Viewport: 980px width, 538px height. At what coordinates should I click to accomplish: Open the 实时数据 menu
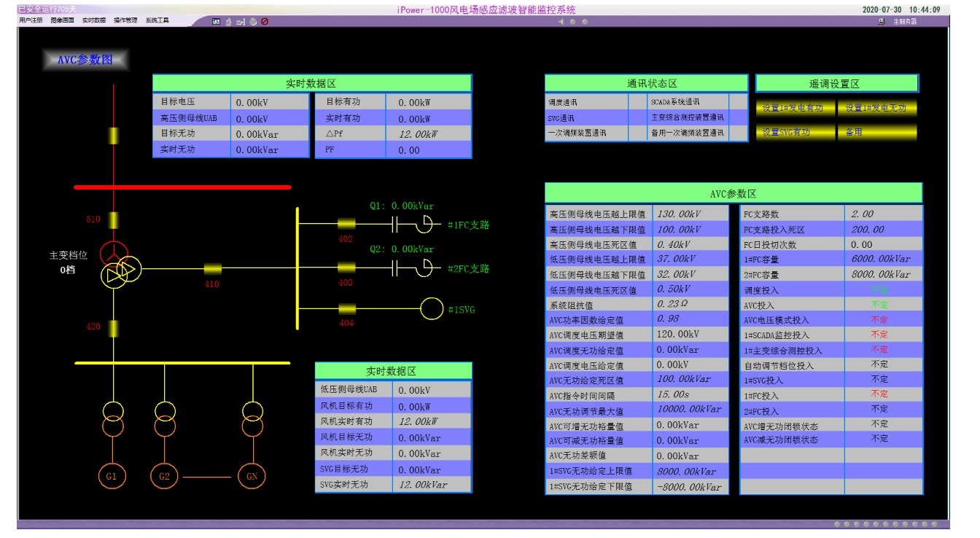coord(93,21)
